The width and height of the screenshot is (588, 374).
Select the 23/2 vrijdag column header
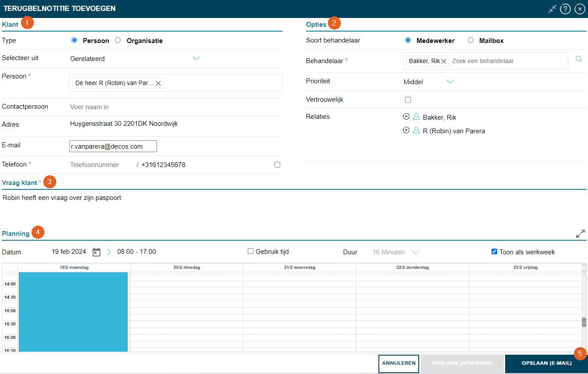pos(525,267)
